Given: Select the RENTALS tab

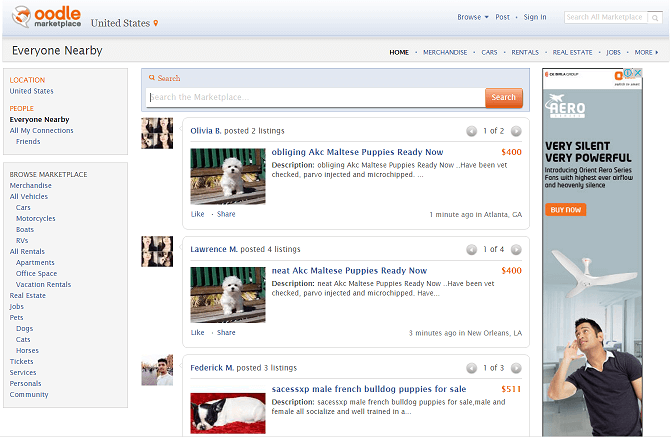Looking at the screenshot, I should coord(525,52).
